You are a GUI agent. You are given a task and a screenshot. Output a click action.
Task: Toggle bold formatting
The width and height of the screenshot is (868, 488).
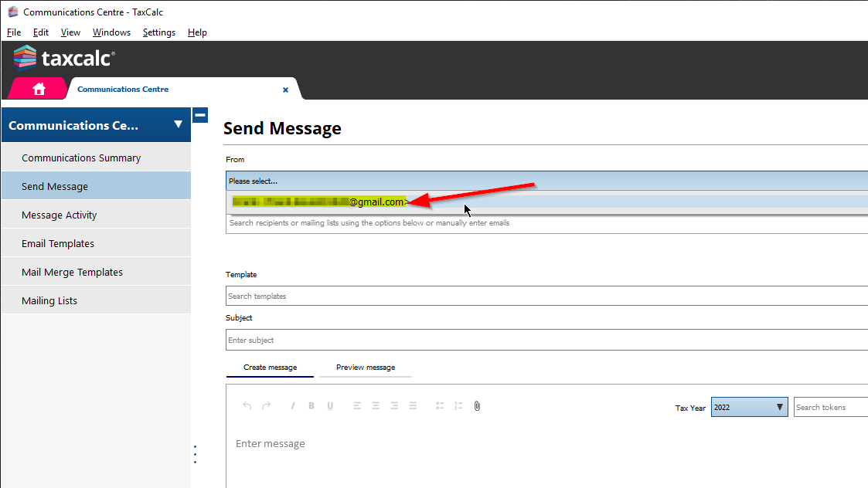[311, 405]
